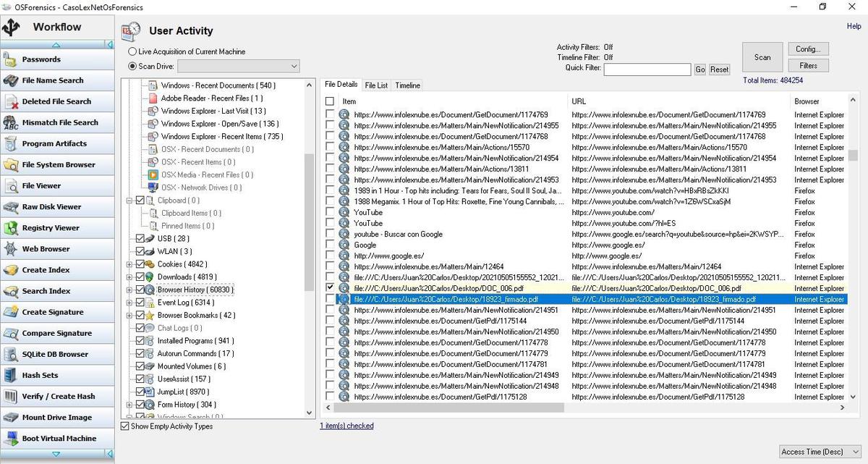Open the Passwords module icon
Image resolution: width=868 pixels, height=464 pixels.
11,59
